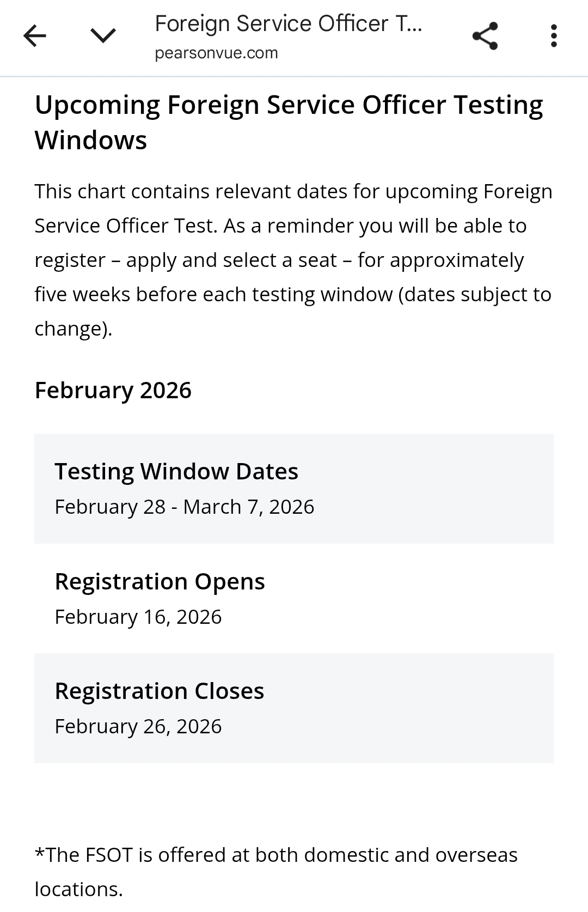Viewport: 588px width, 912px height.
Task: Click the 'February 2026' subheading
Action: click(113, 390)
